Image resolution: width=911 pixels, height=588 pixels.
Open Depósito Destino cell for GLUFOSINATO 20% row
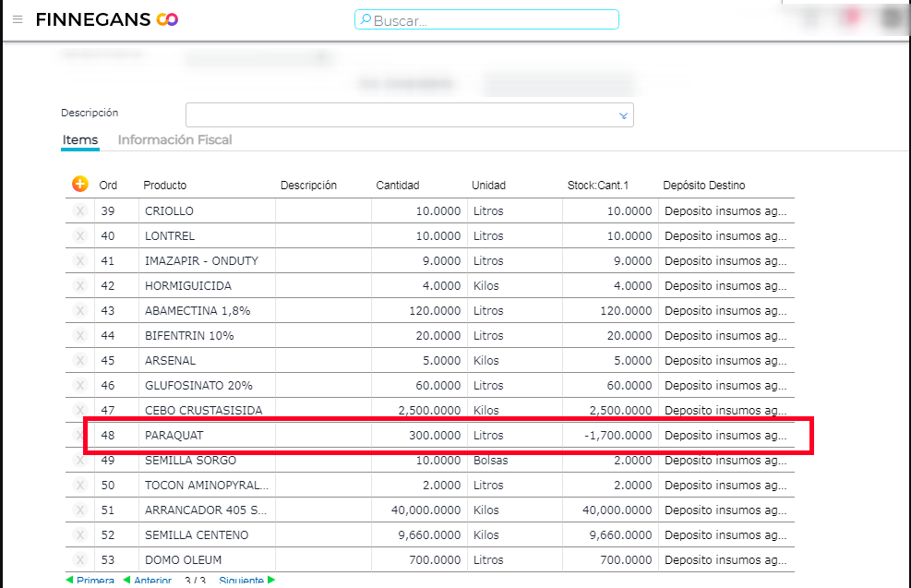(x=726, y=386)
